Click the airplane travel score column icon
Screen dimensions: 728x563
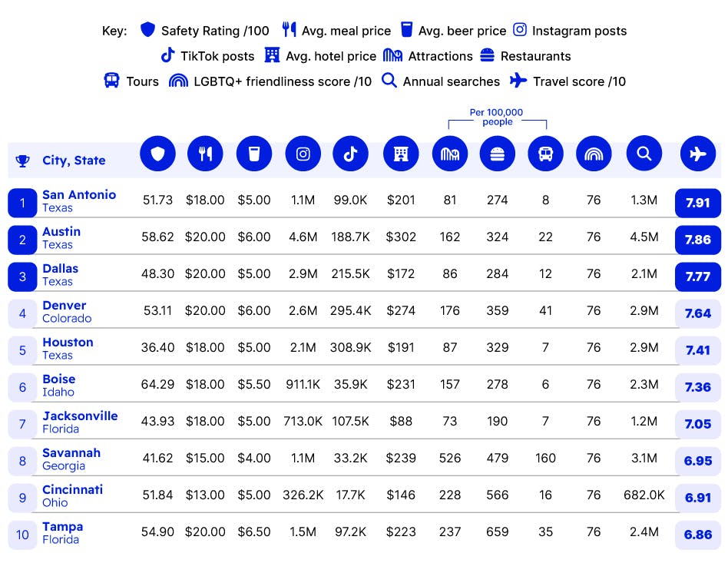click(698, 154)
